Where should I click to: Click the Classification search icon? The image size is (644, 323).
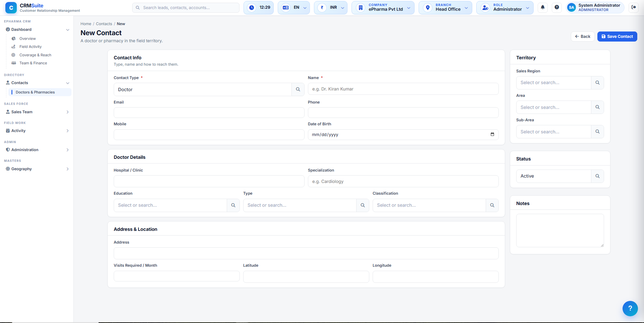click(492, 205)
